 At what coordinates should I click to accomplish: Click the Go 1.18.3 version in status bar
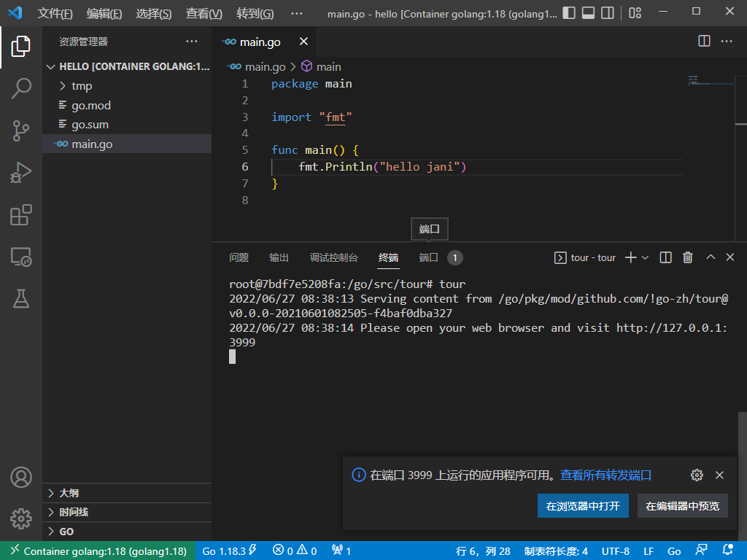230,551
